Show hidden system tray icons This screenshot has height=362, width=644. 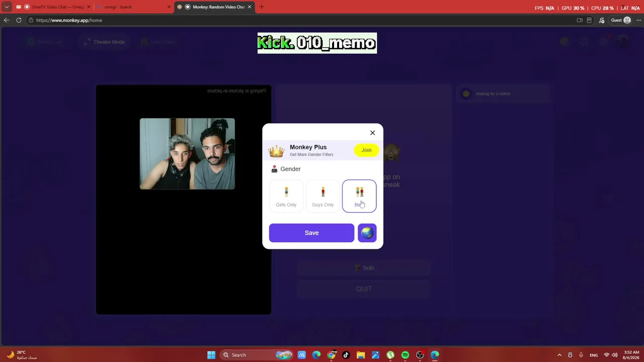pos(559,355)
